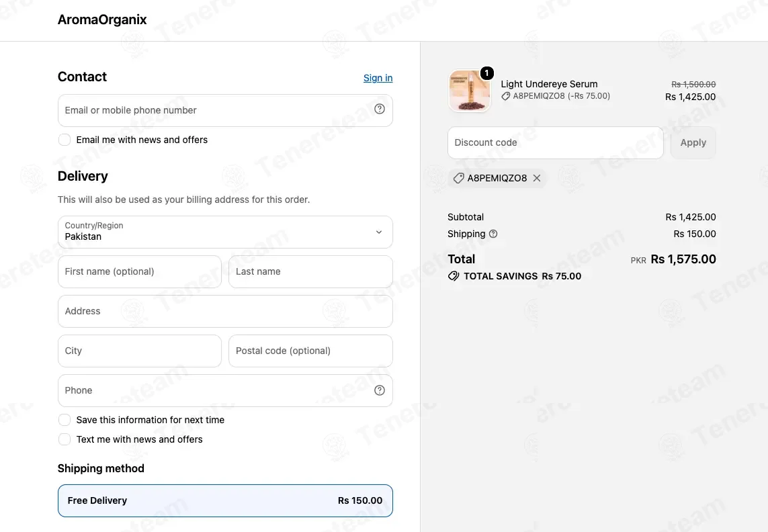Click the Apply discount button
Viewport: 768px width, 532px height.
point(693,142)
